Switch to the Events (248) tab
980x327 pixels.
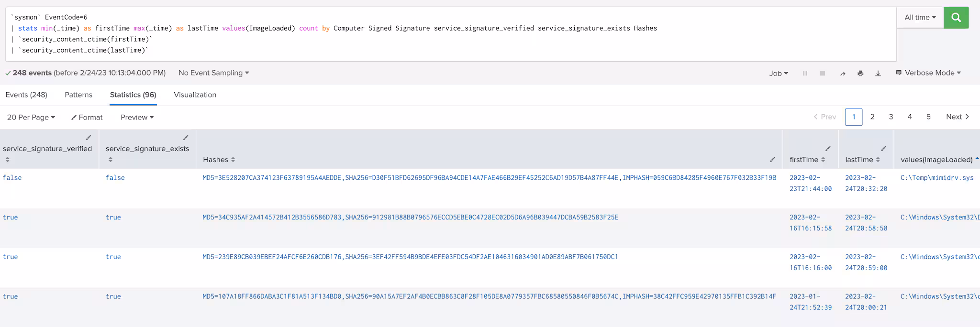26,95
